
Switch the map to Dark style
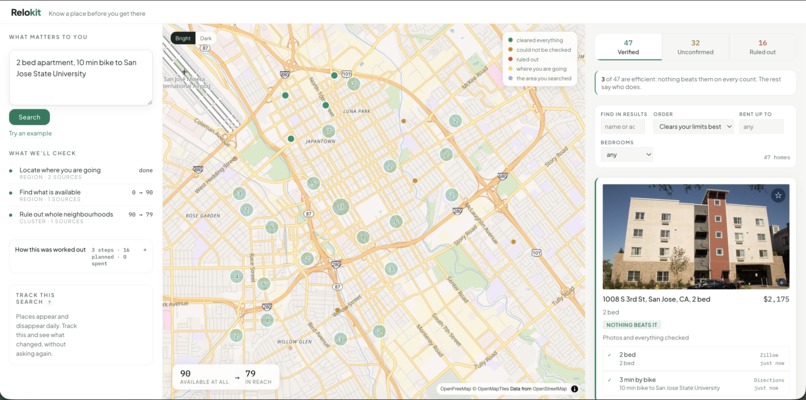coord(206,38)
